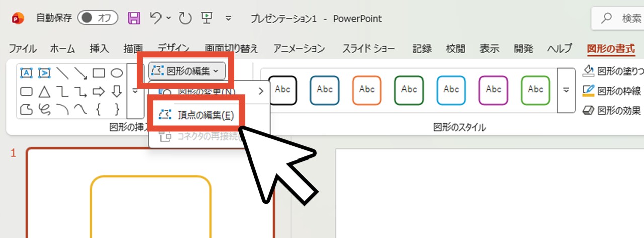Redo the last action
The image size is (644, 238).
(185, 19)
